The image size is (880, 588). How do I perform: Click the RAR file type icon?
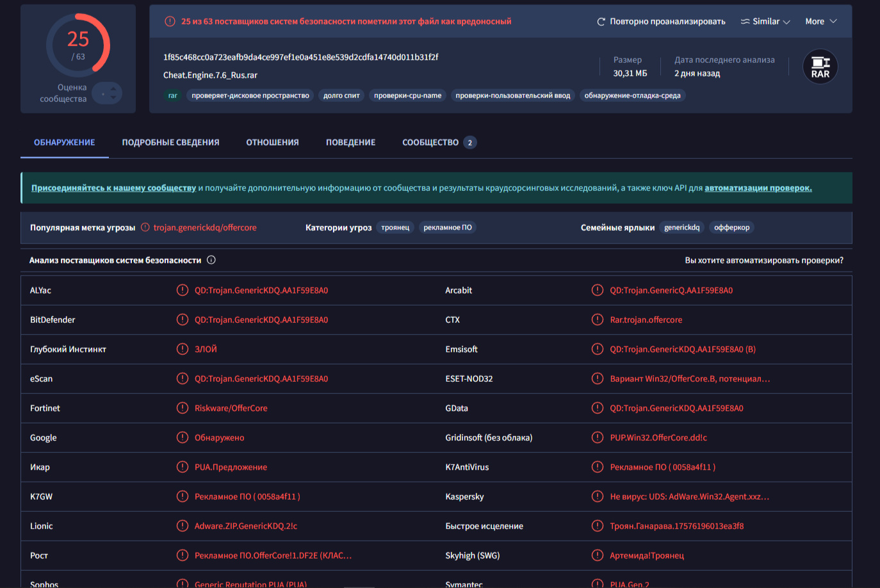820,67
